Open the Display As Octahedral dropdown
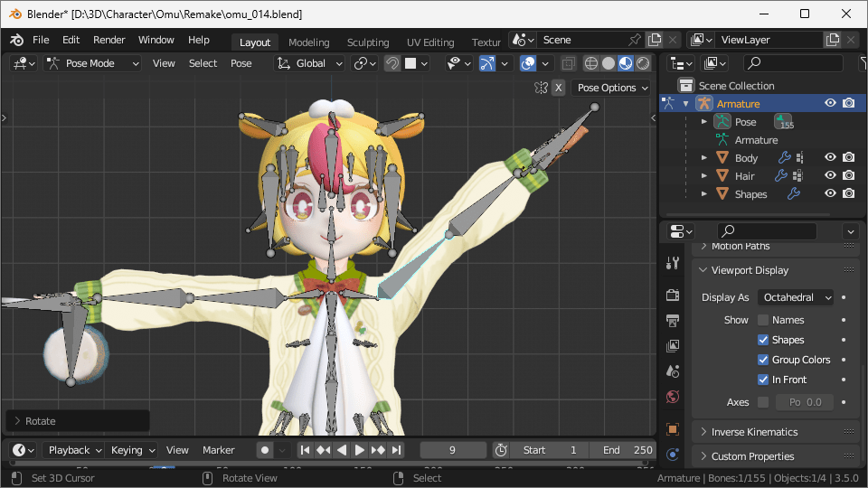Image resolution: width=868 pixels, height=488 pixels. pos(797,297)
